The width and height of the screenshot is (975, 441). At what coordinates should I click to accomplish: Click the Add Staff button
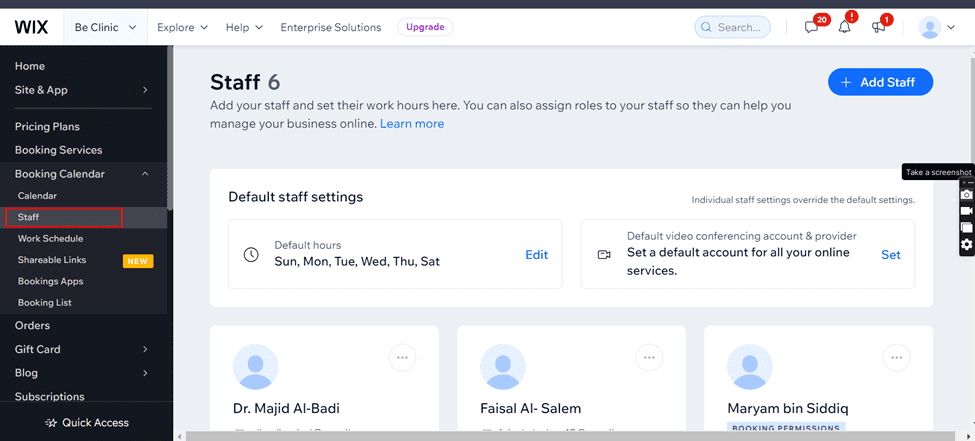click(x=880, y=82)
